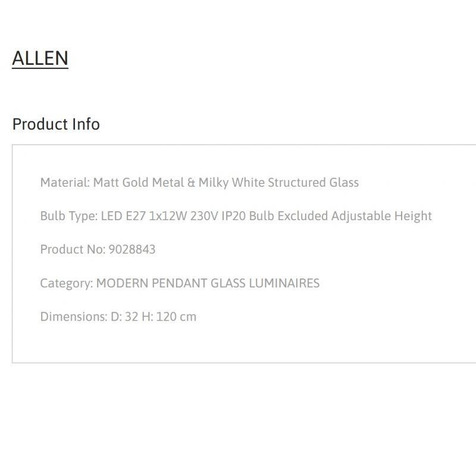Click the Dimensions D: 32 H: 120 cm line

coord(118,317)
